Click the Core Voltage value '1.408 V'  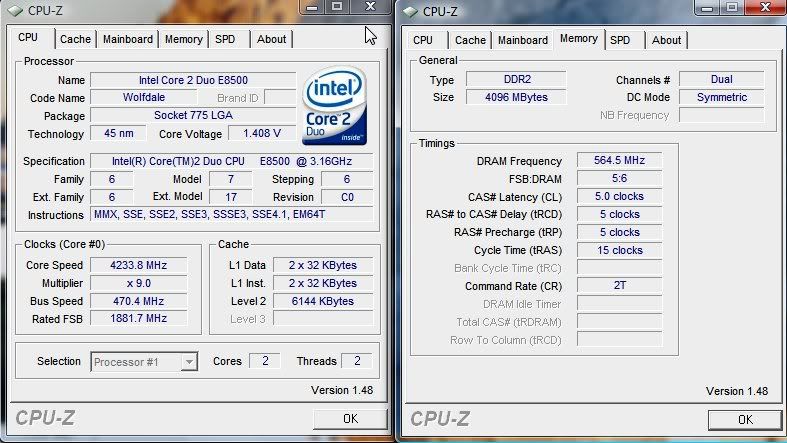tap(261, 133)
